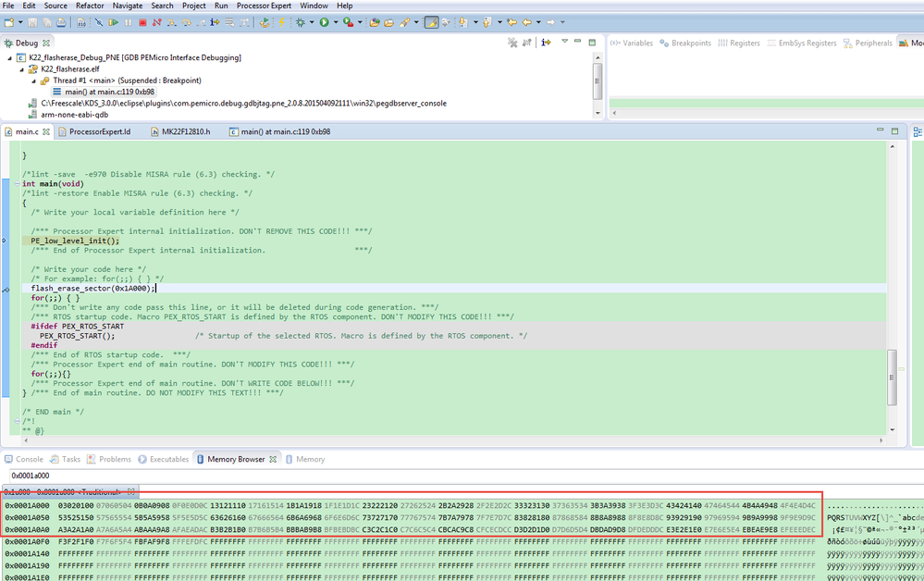Click the open folder toolbar icon
This screenshot has height=581, width=924.
pyautogui.click(x=388, y=22)
